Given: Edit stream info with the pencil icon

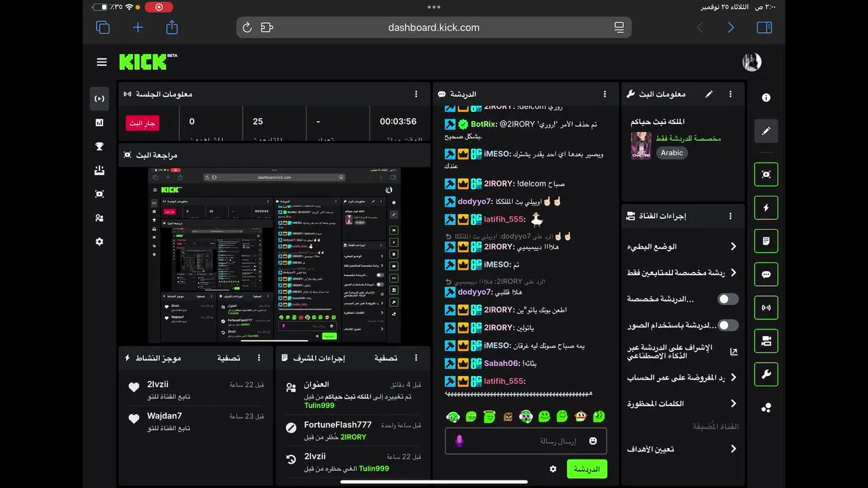Looking at the screenshot, I should click(x=709, y=94).
